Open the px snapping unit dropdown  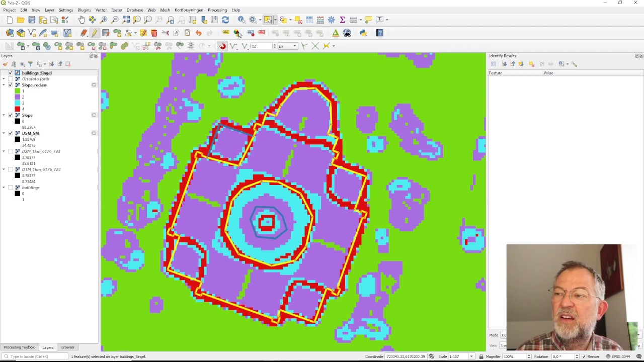(287, 46)
